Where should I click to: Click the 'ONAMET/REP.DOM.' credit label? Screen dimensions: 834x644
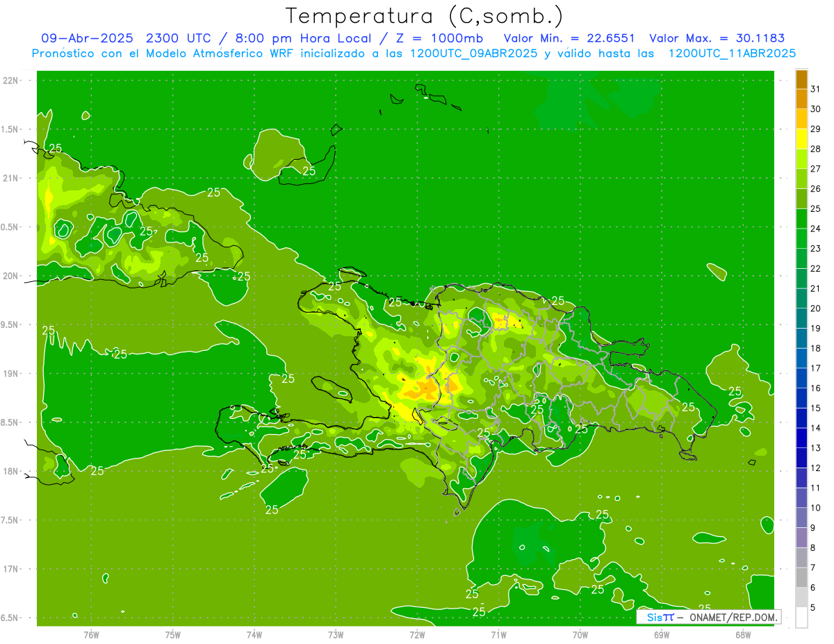733,617
